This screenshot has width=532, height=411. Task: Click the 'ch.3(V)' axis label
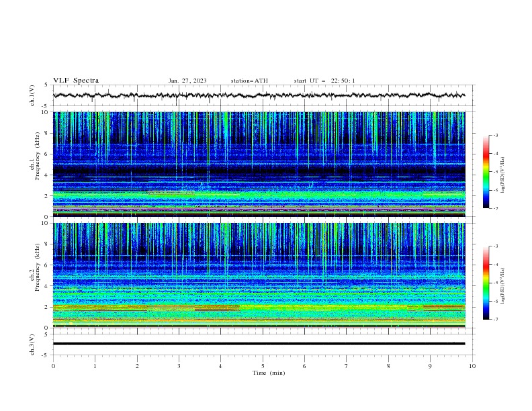(32, 345)
